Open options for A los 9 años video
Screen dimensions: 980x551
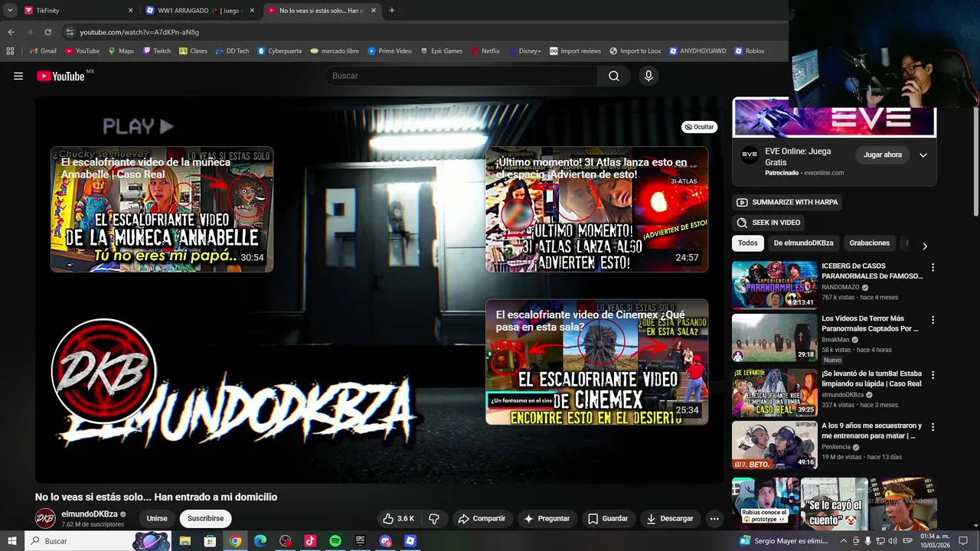click(933, 427)
